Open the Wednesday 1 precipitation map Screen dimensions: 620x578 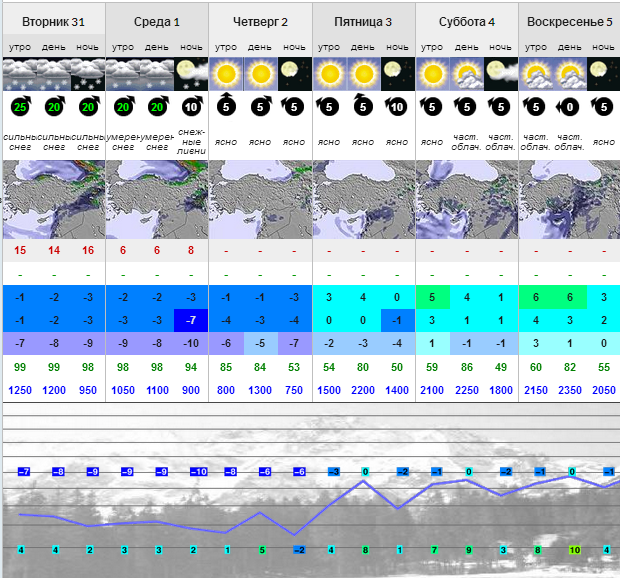(157, 199)
